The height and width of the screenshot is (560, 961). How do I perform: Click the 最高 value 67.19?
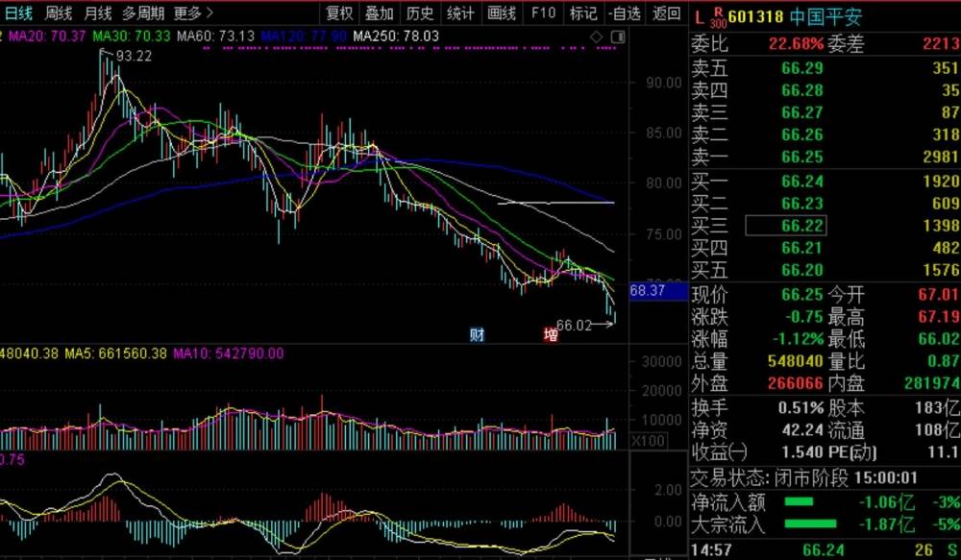click(x=938, y=317)
